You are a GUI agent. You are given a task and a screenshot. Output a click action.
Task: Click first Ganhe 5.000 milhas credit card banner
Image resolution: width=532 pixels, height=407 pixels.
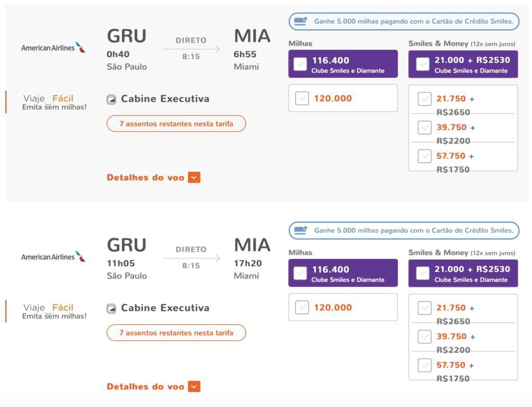pos(404,21)
